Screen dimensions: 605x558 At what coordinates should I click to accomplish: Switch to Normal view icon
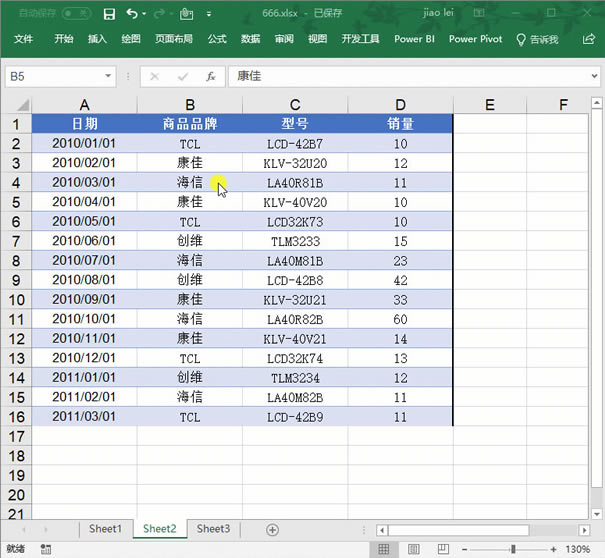(384, 549)
